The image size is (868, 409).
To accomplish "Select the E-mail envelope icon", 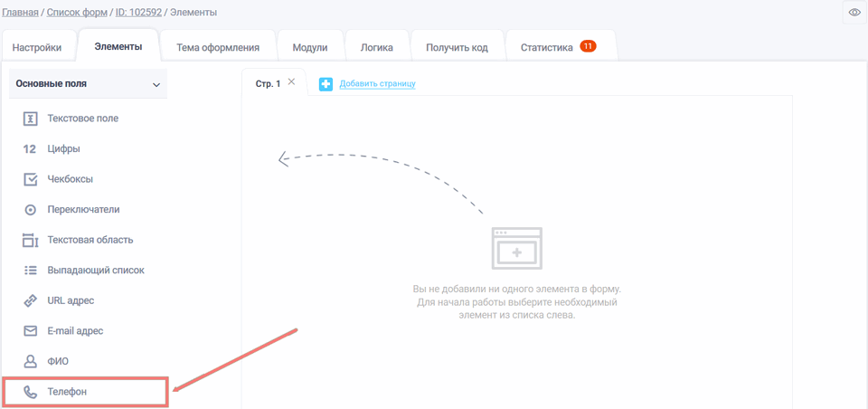I will (30, 331).
